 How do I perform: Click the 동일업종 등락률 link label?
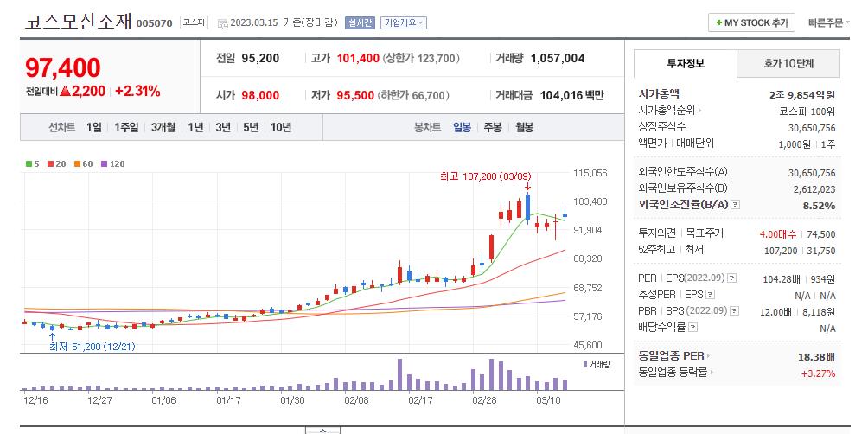pos(673,373)
